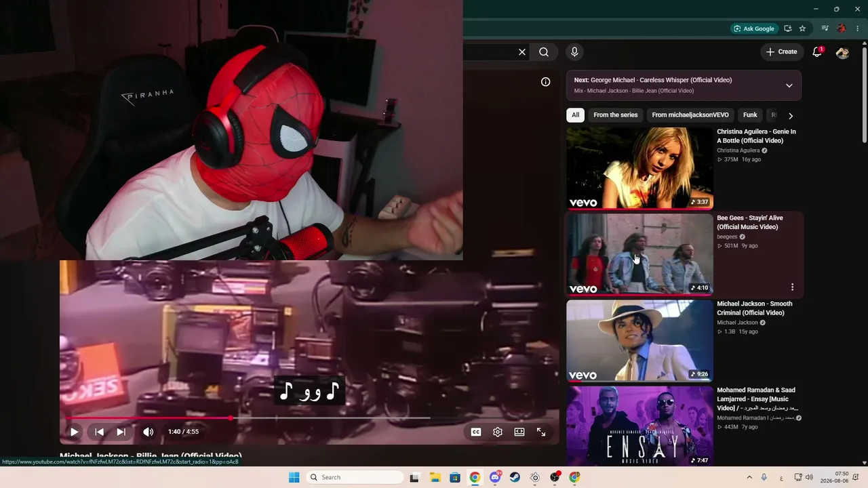Open the options menu for Stayin' Alive
This screenshot has height=488, width=868.
792,287
